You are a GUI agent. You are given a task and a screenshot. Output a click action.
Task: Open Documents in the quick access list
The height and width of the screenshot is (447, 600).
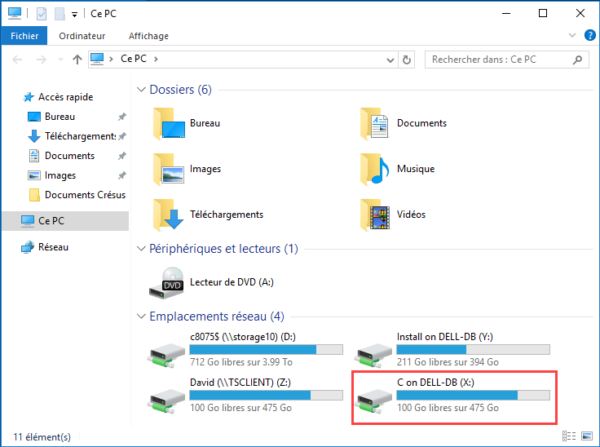(x=69, y=155)
